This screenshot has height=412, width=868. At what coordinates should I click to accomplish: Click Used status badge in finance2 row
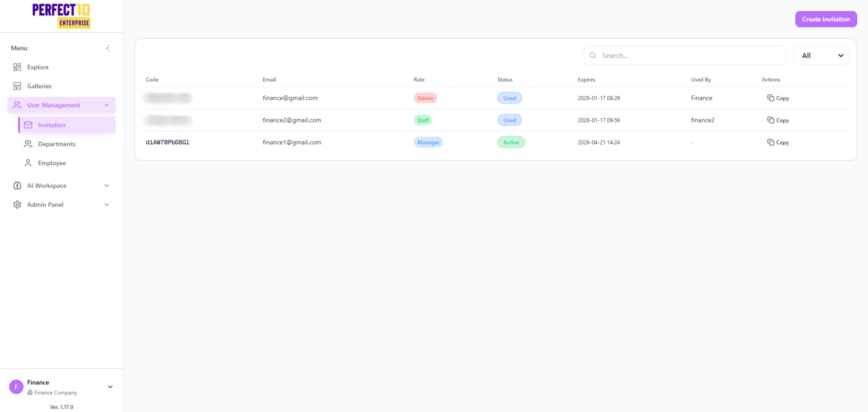coord(509,120)
